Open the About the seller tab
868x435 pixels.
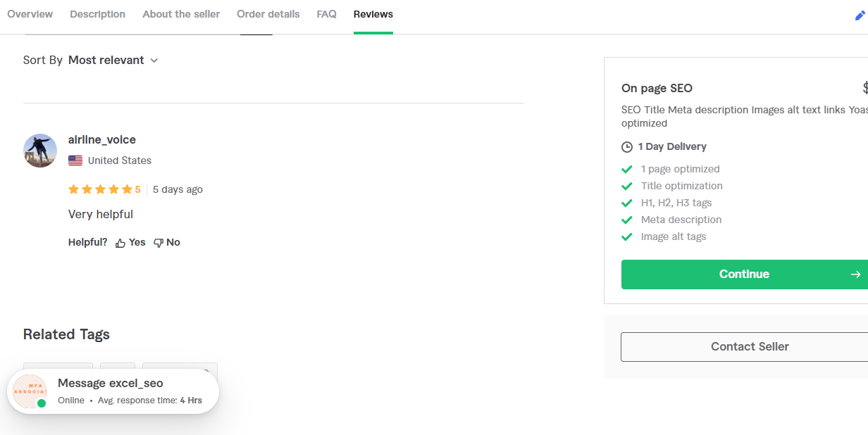point(181,14)
